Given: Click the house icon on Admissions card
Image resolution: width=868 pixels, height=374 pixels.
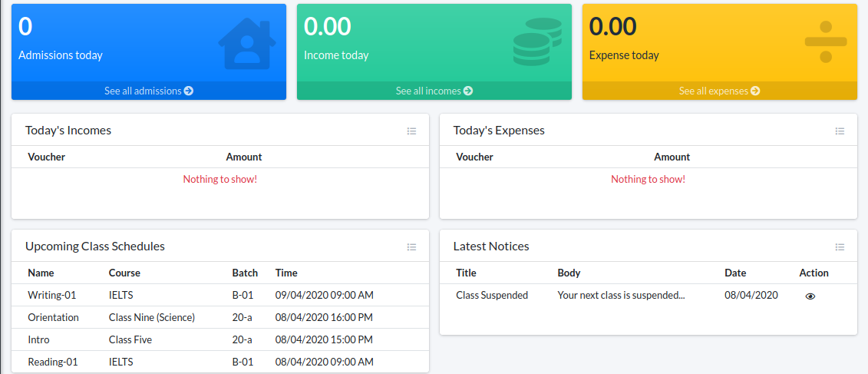Looking at the screenshot, I should point(247,45).
